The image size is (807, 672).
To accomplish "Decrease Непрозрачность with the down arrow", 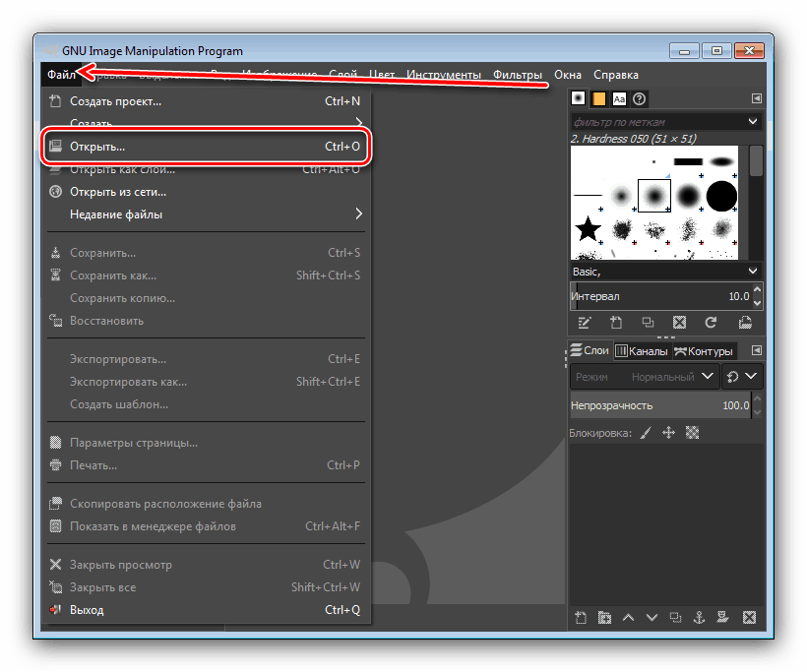I will click(757, 412).
